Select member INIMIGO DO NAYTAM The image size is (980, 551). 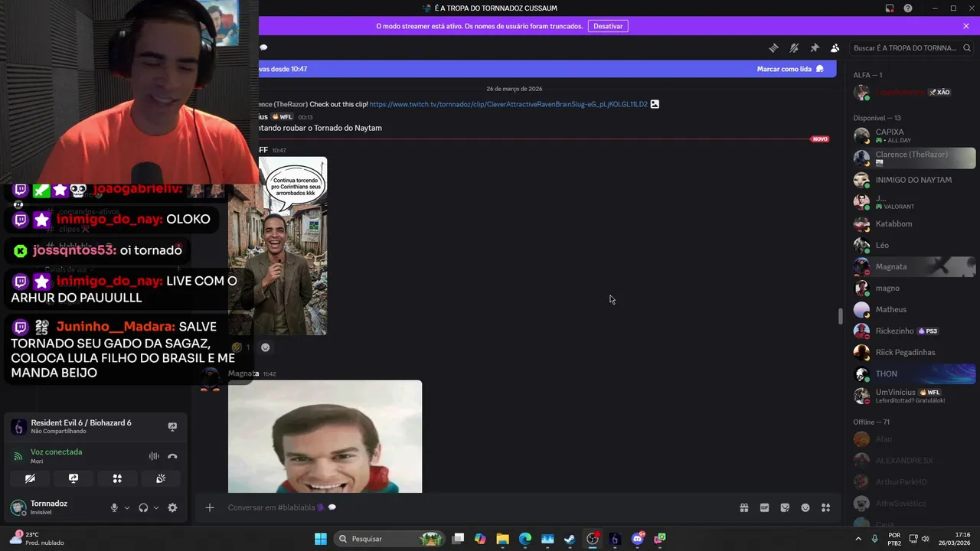coord(914,180)
